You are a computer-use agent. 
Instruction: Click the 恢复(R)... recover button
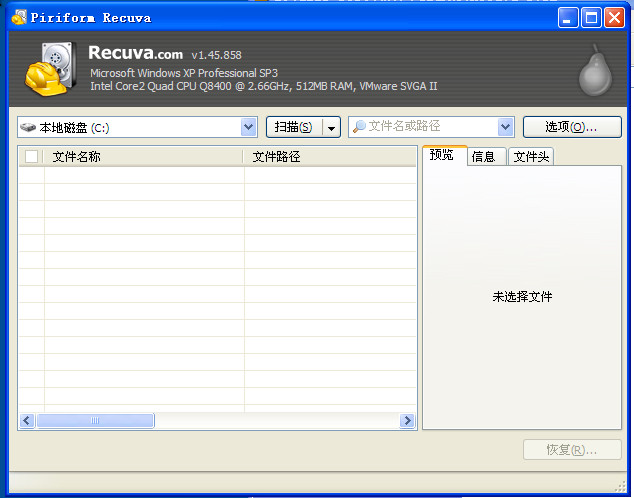[572, 449]
